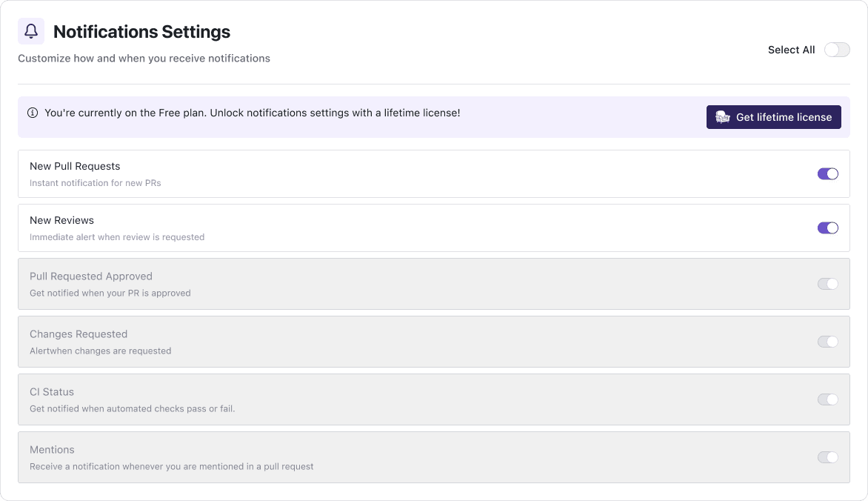
Task: Enable the Mentions notification switch
Action: coord(827,457)
